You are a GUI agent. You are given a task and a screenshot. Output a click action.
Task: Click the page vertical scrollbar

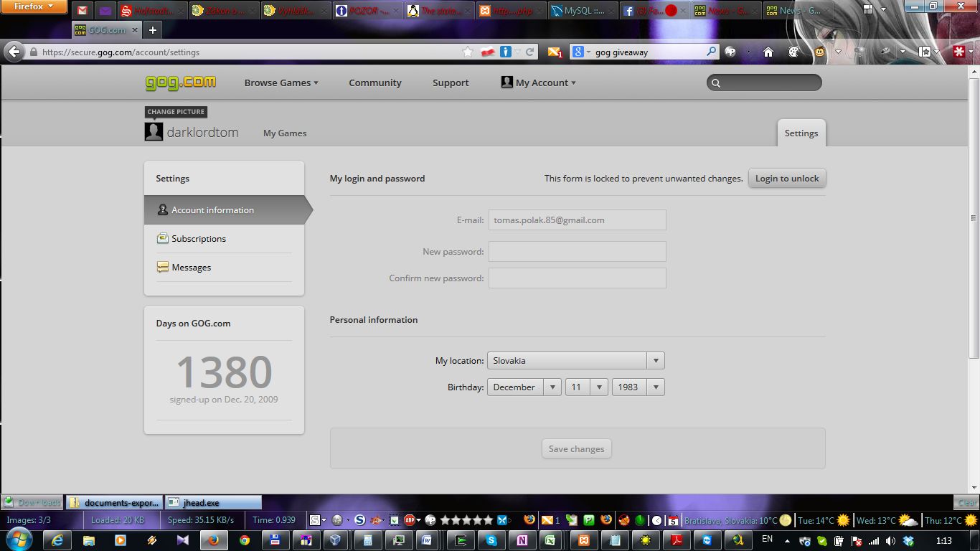click(x=974, y=218)
